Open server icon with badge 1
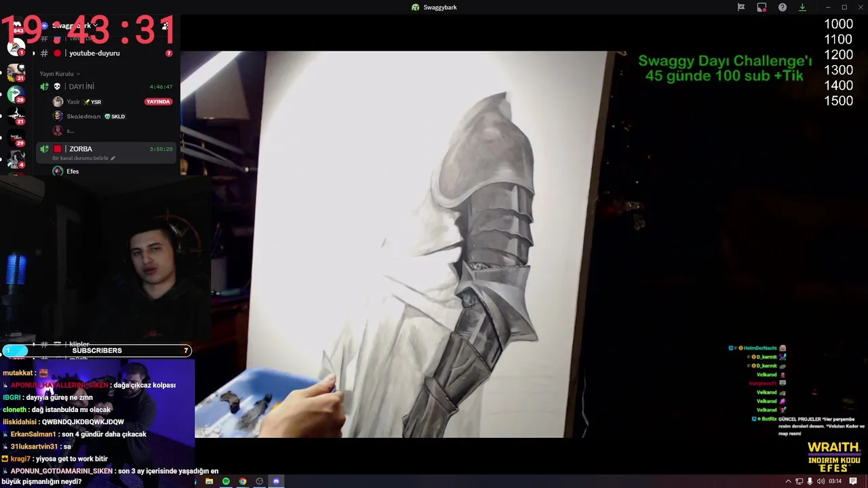868x488 pixels. click(x=16, y=47)
